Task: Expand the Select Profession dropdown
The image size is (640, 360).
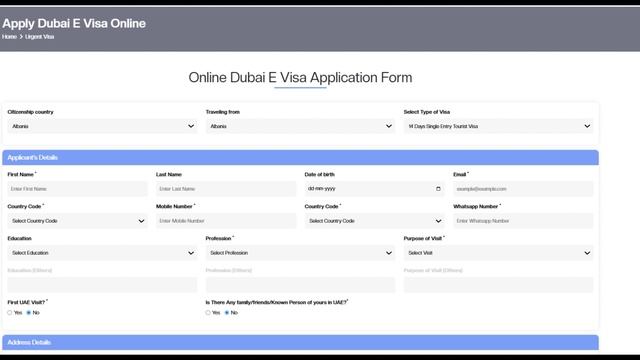Action: click(300, 253)
